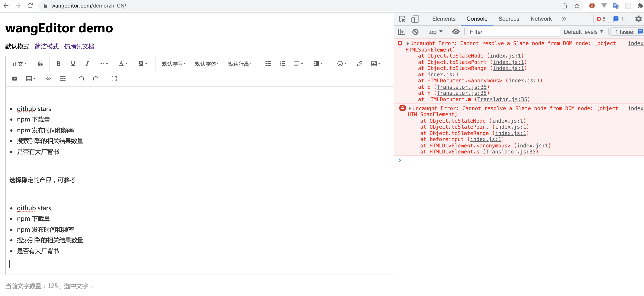Create a live expression with eye icon
This screenshot has height=296, width=644.
click(x=456, y=32)
